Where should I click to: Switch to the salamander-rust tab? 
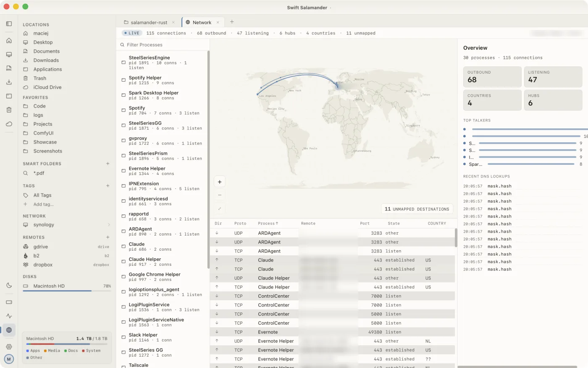(x=149, y=22)
